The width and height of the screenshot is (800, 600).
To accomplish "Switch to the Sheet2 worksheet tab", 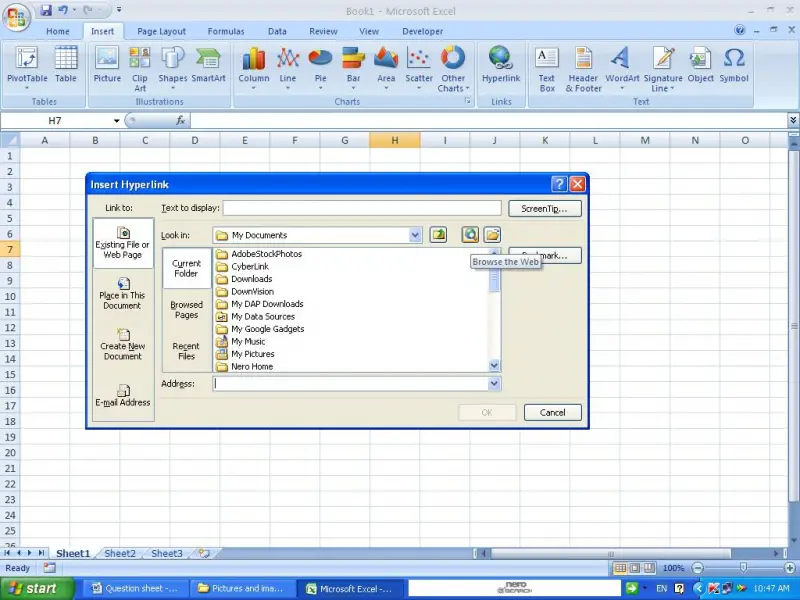I will pos(120,554).
